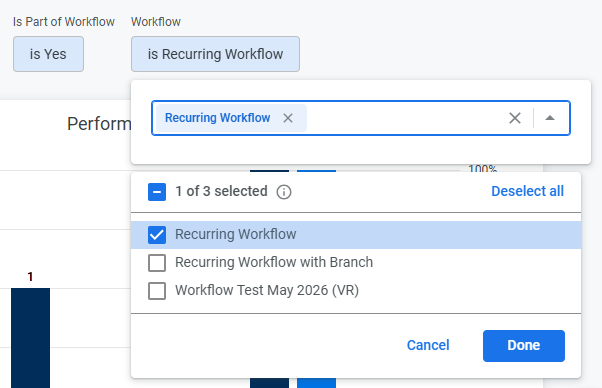Remove the Recurring Workflow chip
Viewport: 602px width, 388px height.
288,118
